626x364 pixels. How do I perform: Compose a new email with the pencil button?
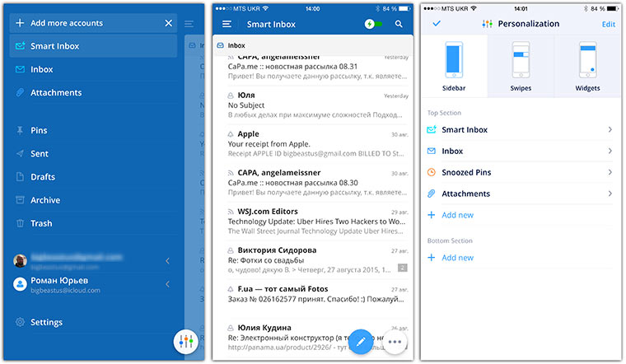pos(361,342)
